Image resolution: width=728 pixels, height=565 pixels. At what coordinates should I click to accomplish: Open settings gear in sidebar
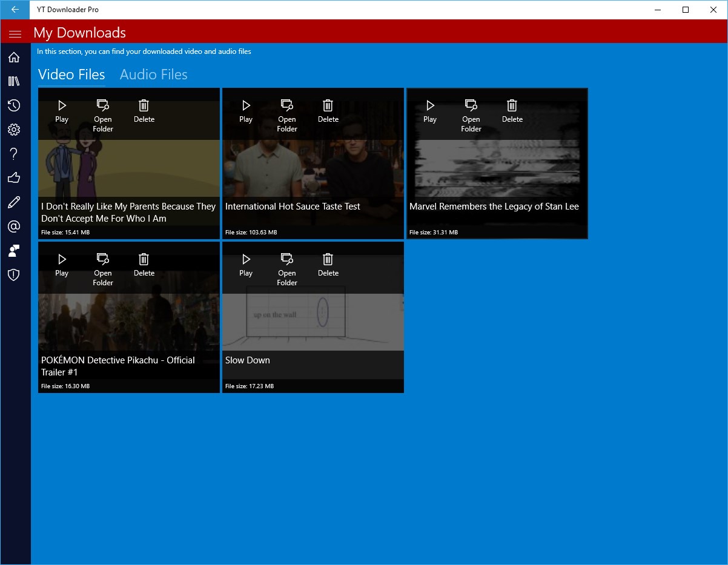coord(14,130)
